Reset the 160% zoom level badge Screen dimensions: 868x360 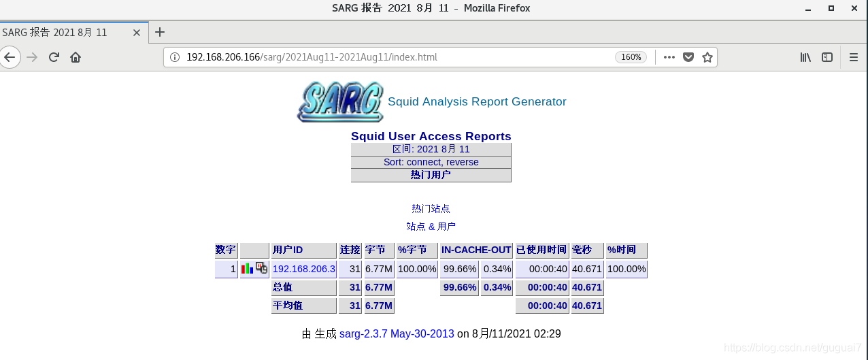pos(631,57)
